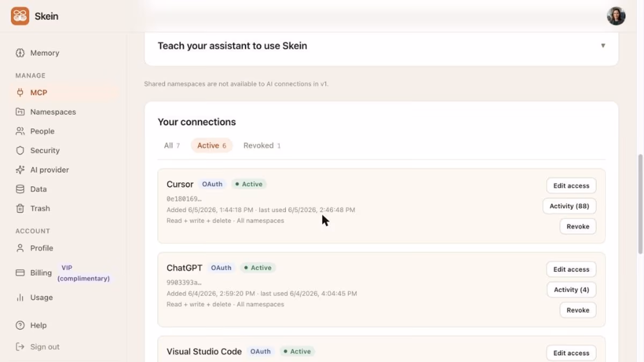The image size is (644, 362).
Task: Click the Skein logo icon
Action: [x=20, y=16]
